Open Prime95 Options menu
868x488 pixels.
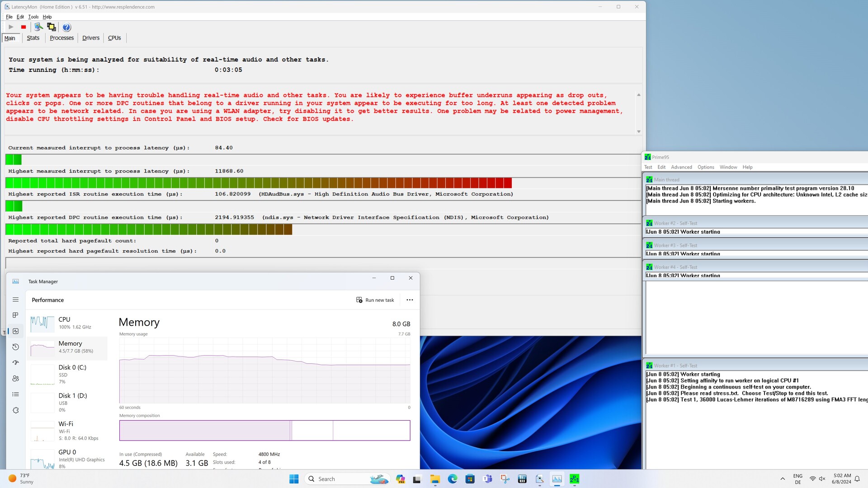click(705, 167)
